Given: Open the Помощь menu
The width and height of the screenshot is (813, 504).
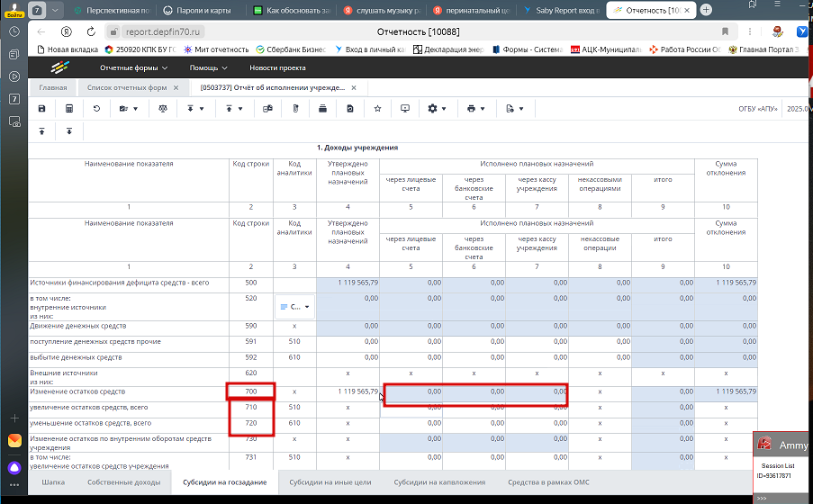Looking at the screenshot, I should click(x=209, y=67).
